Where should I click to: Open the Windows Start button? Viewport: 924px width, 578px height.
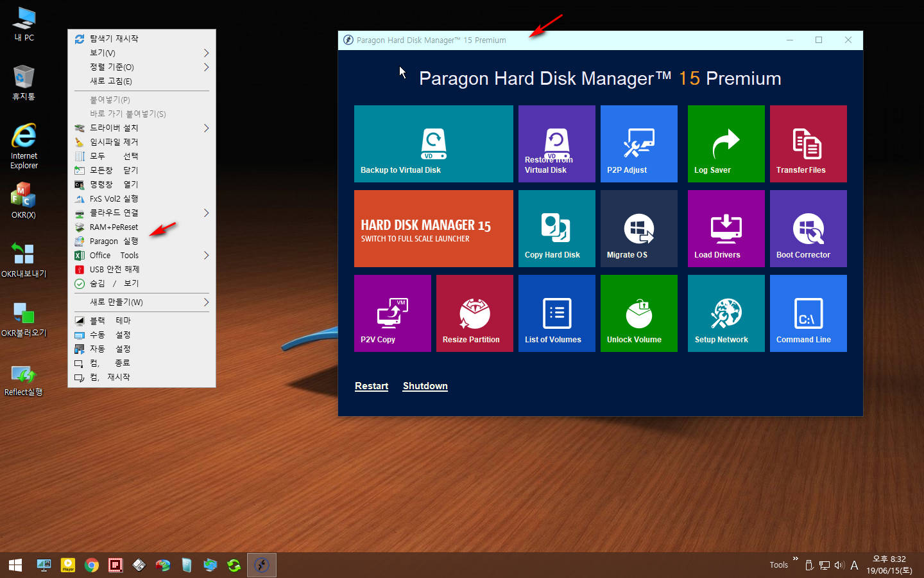15,565
